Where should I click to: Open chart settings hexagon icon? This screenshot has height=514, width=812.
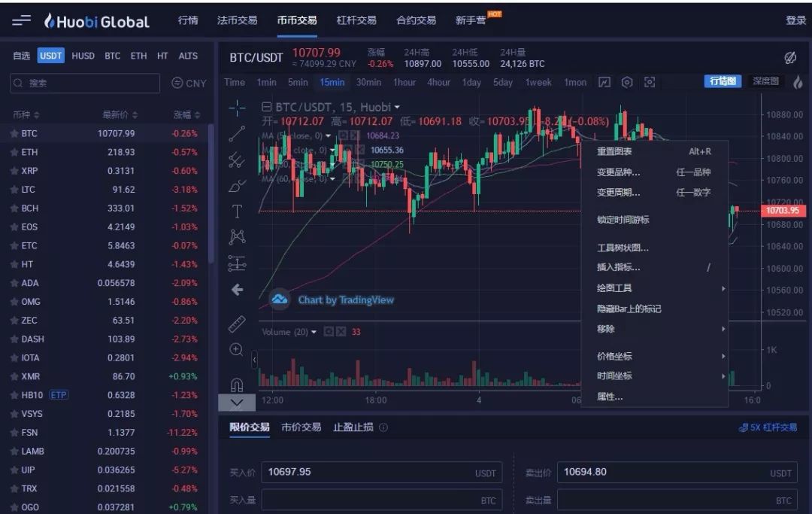[627, 82]
